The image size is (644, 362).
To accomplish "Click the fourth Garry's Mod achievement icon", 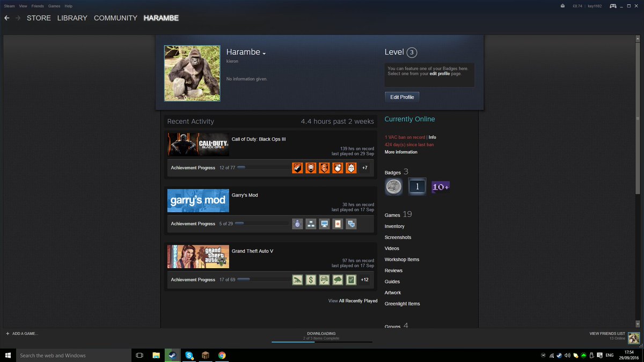I will click(338, 224).
